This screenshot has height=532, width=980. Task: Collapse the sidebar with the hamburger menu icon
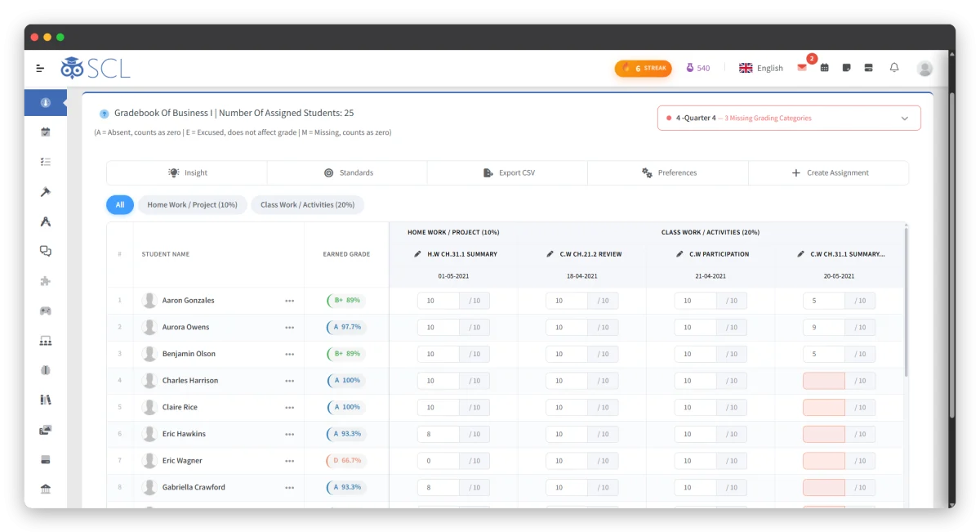40,68
